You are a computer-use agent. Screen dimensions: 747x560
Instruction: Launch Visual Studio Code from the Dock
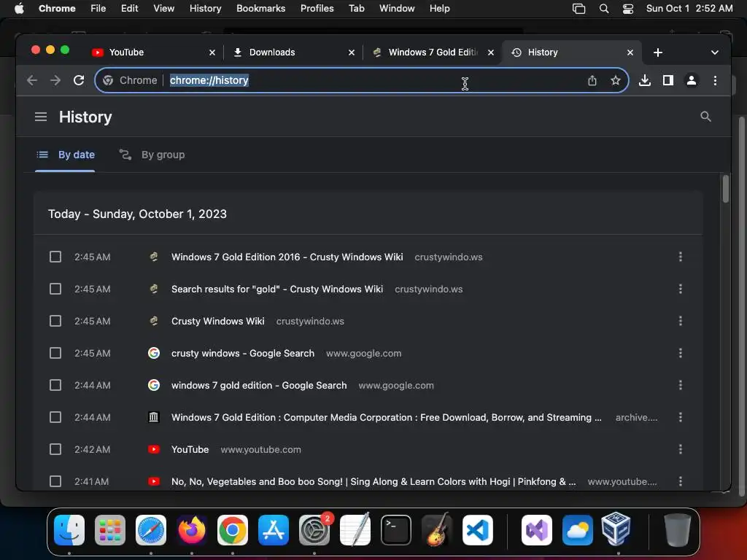tap(478, 530)
